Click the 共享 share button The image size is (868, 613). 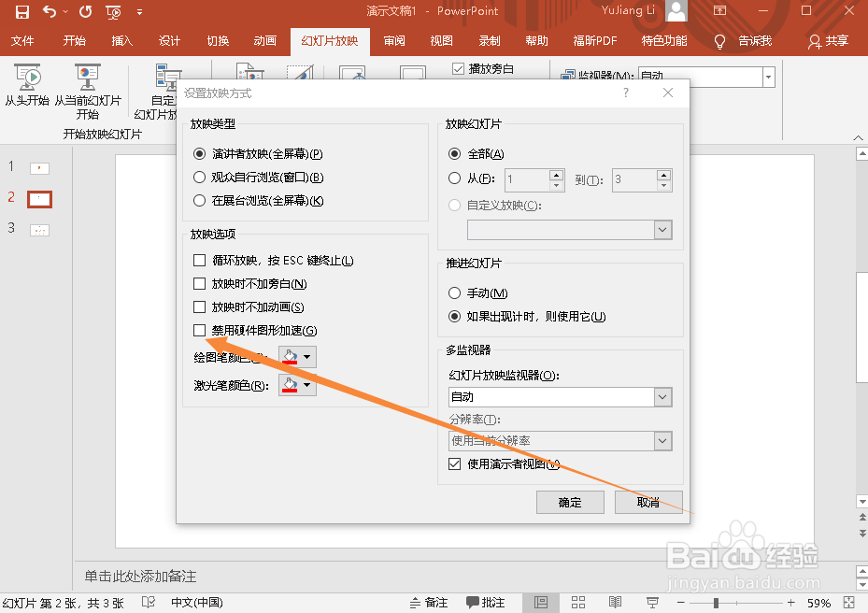829,41
